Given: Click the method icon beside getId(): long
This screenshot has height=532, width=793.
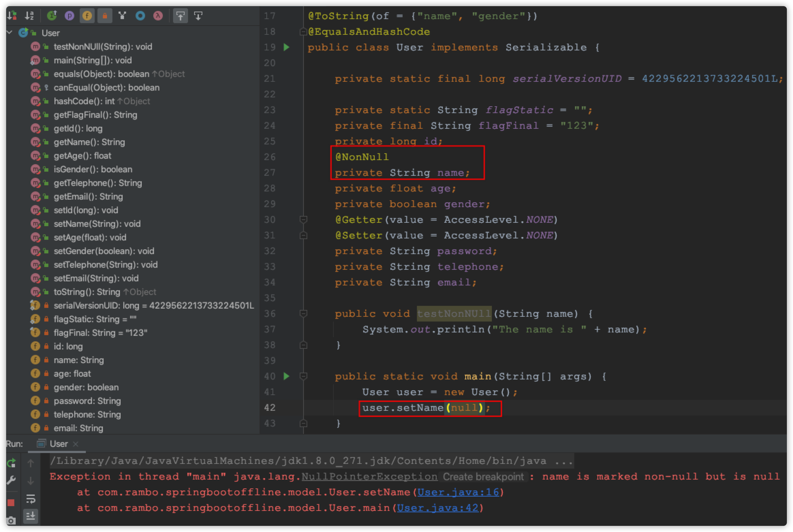Looking at the screenshot, I should (x=35, y=128).
